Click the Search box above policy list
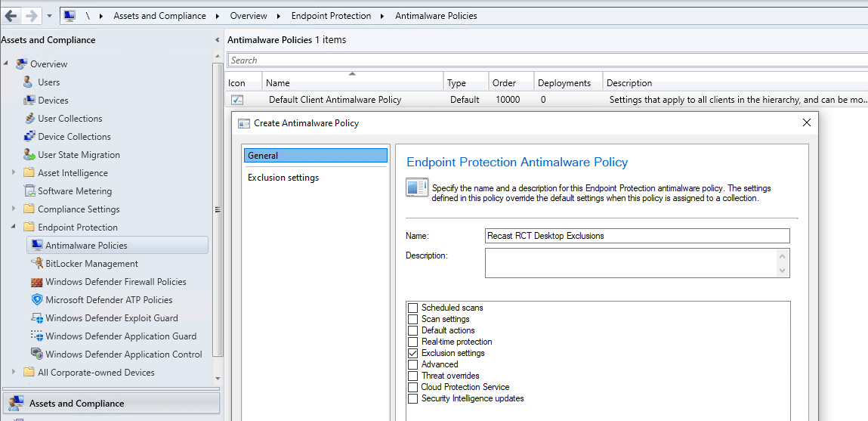 [x=544, y=60]
